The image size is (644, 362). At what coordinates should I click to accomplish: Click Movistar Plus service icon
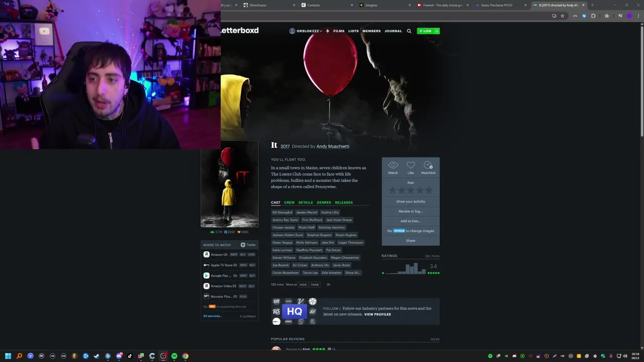206,297
